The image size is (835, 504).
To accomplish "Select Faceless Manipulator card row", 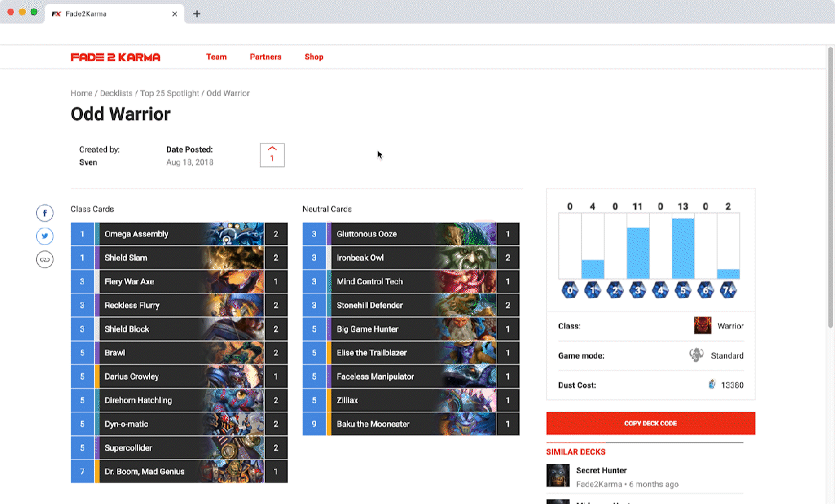I will click(x=411, y=376).
